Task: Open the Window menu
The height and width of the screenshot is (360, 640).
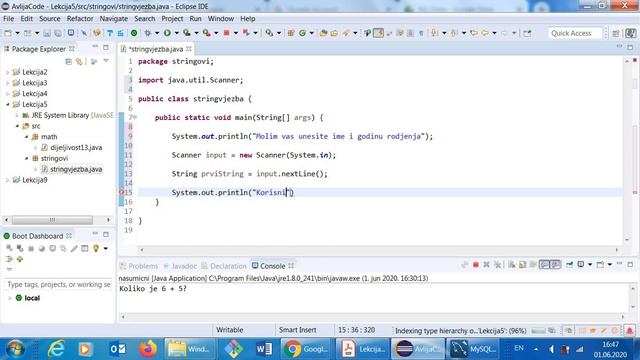Action: coord(221,19)
